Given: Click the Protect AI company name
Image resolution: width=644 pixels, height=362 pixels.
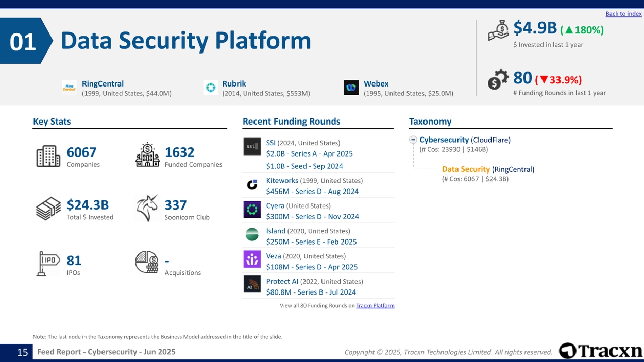Looking at the screenshot, I should [282, 281].
